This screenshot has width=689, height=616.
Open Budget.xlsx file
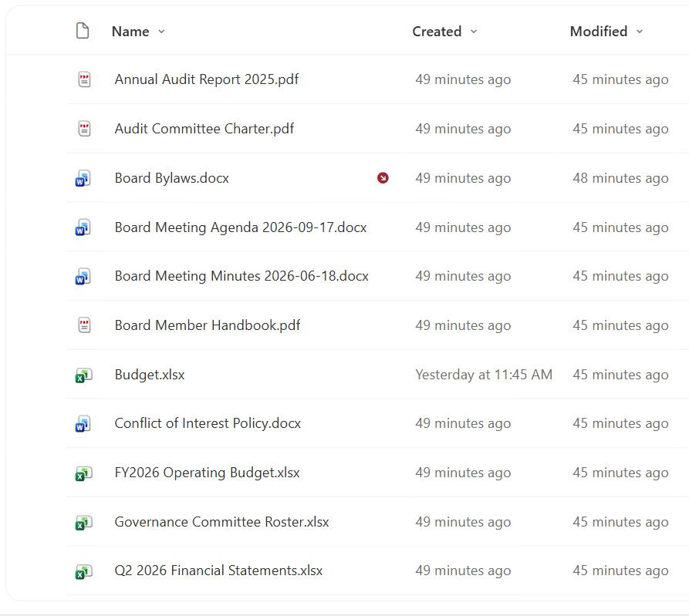(x=150, y=375)
